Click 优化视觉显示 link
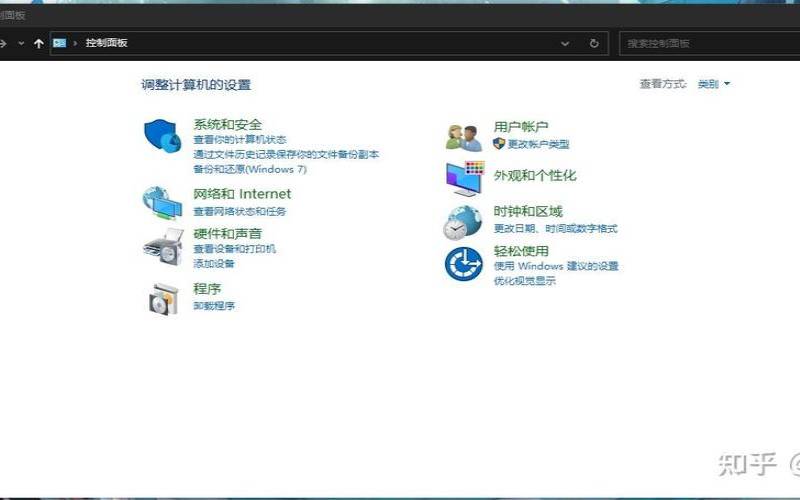Screen dimensions: 800x500 (x=524, y=281)
